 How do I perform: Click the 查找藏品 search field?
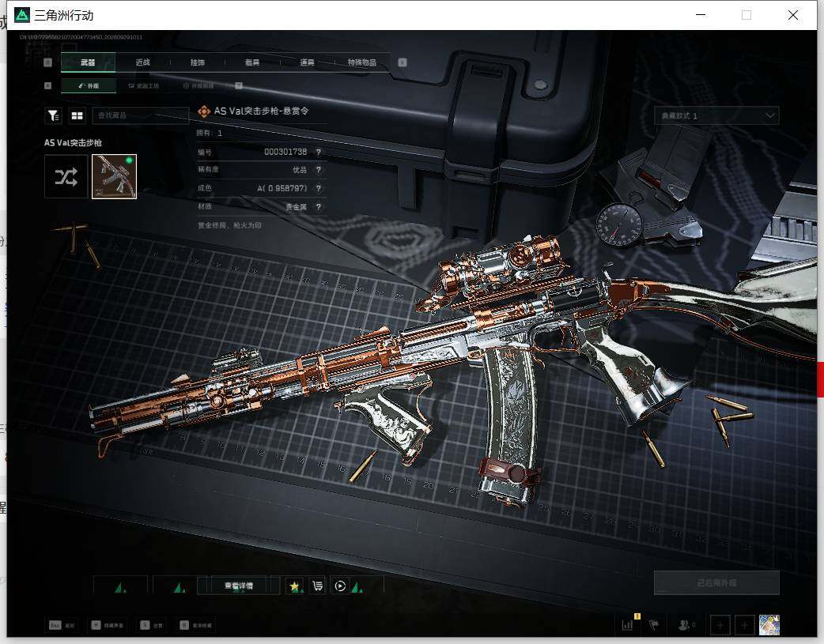click(140, 115)
